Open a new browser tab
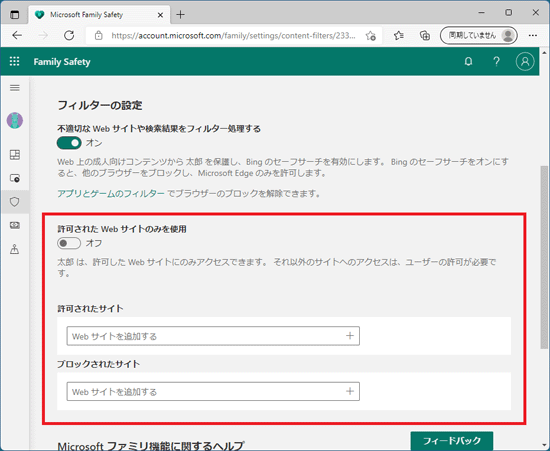The height and width of the screenshot is (451, 550). (180, 15)
